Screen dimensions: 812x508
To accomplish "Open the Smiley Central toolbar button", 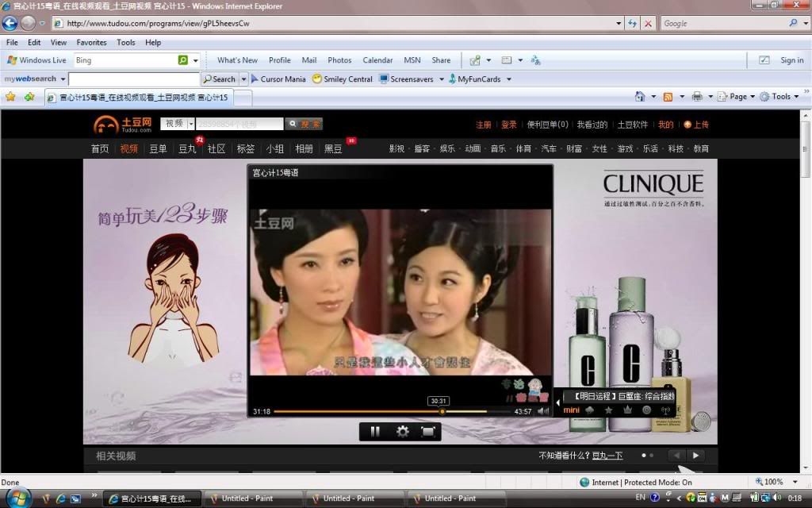I will [343, 79].
